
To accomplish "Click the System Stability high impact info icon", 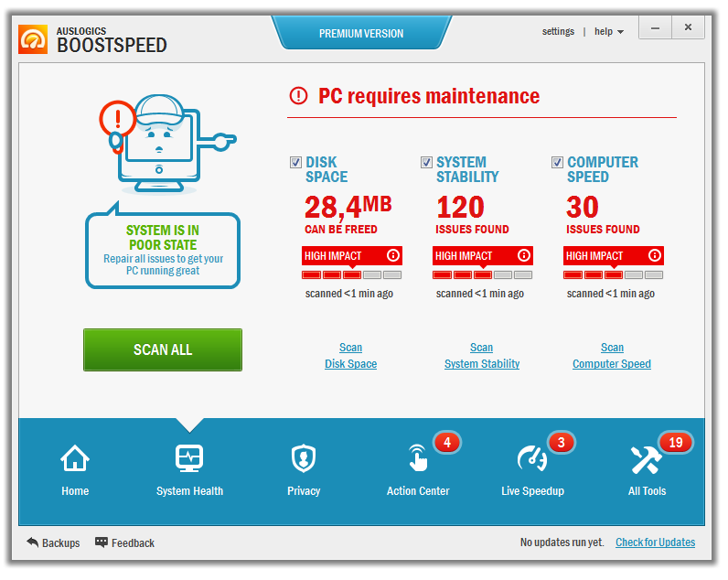I will (524, 256).
